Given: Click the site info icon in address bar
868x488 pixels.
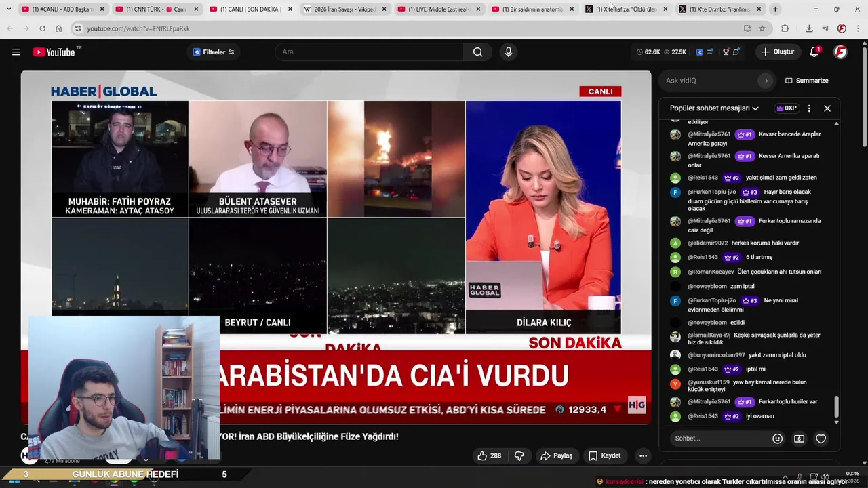Looking at the screenshot, I should 78,28.
